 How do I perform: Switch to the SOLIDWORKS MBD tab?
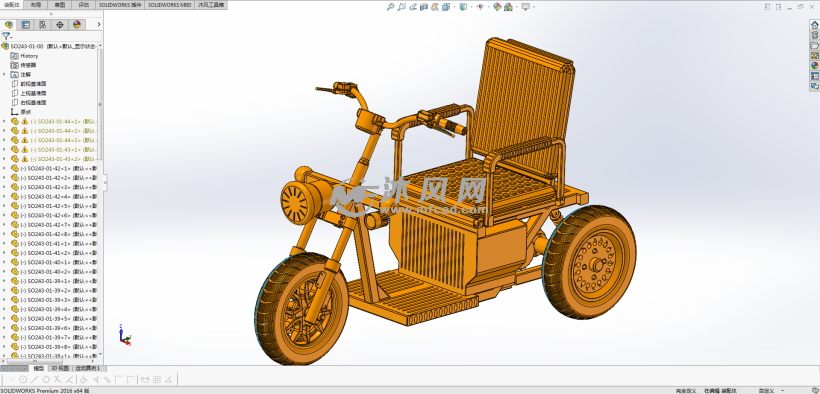tap(169, 5)
